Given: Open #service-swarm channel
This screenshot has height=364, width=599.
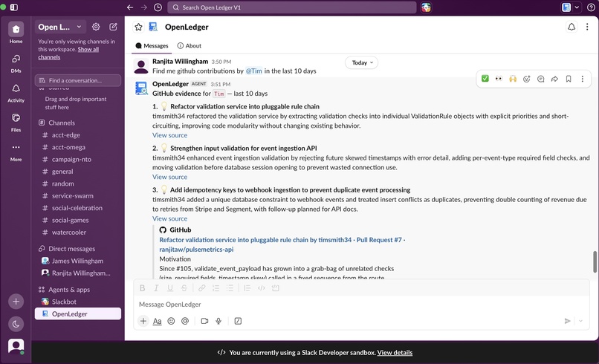Looking at the screenshot, I should coord(78,195).
